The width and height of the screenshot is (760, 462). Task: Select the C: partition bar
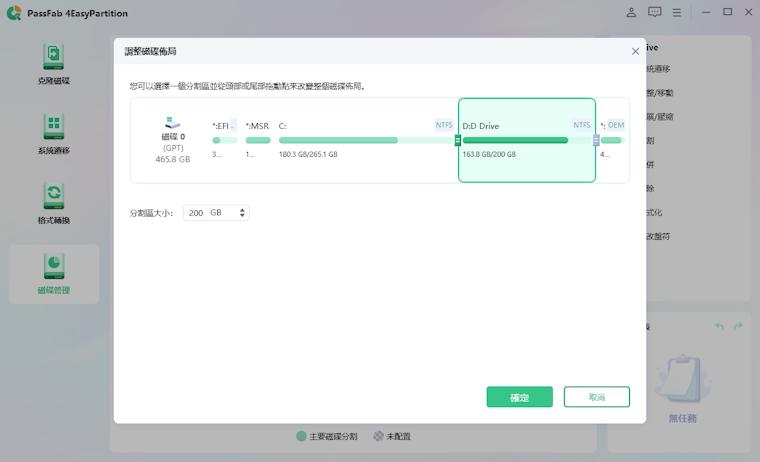coord(366,140)
